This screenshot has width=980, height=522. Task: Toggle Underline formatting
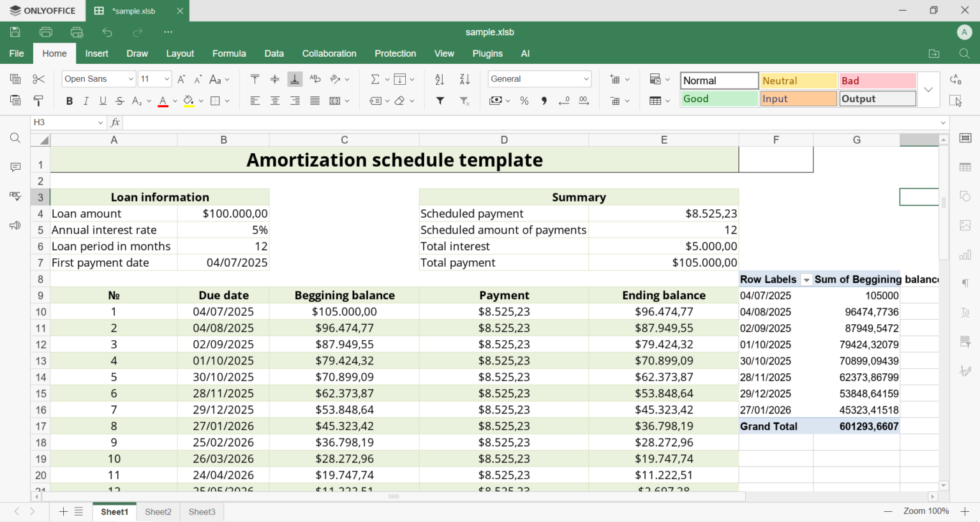pyautogui.click(x=103, y=101)
